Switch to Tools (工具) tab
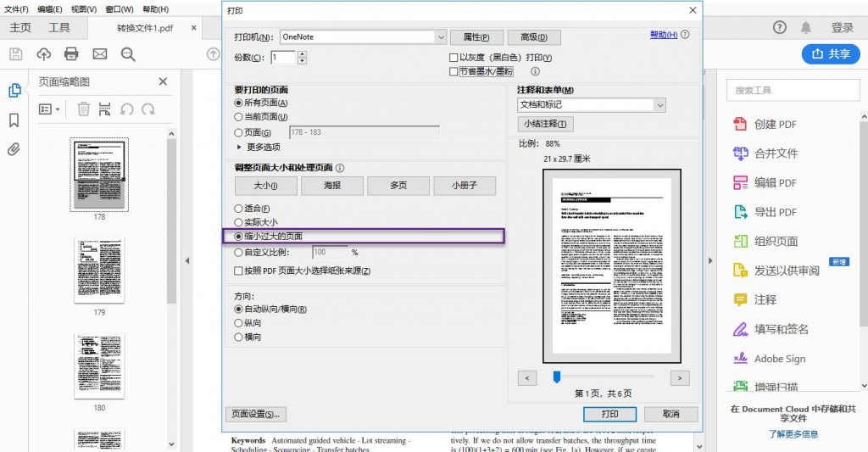Viewport: 868px width, 452px height. coord(59,27)
